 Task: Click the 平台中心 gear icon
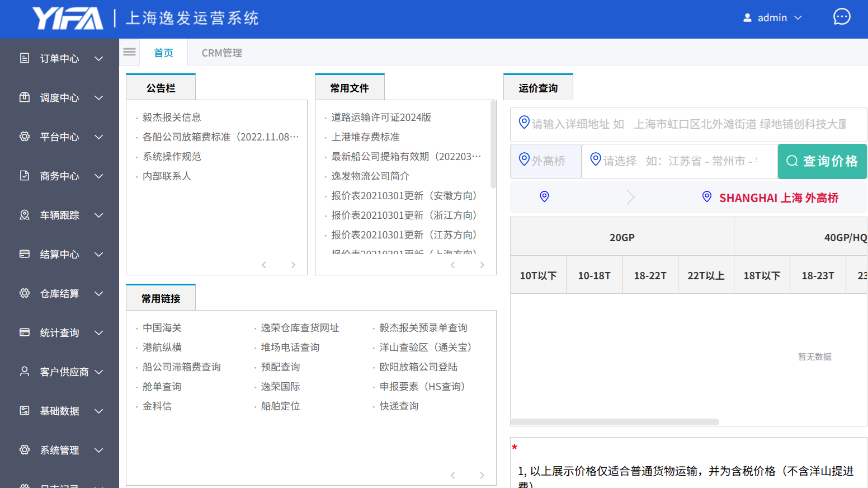pos(25,137)
